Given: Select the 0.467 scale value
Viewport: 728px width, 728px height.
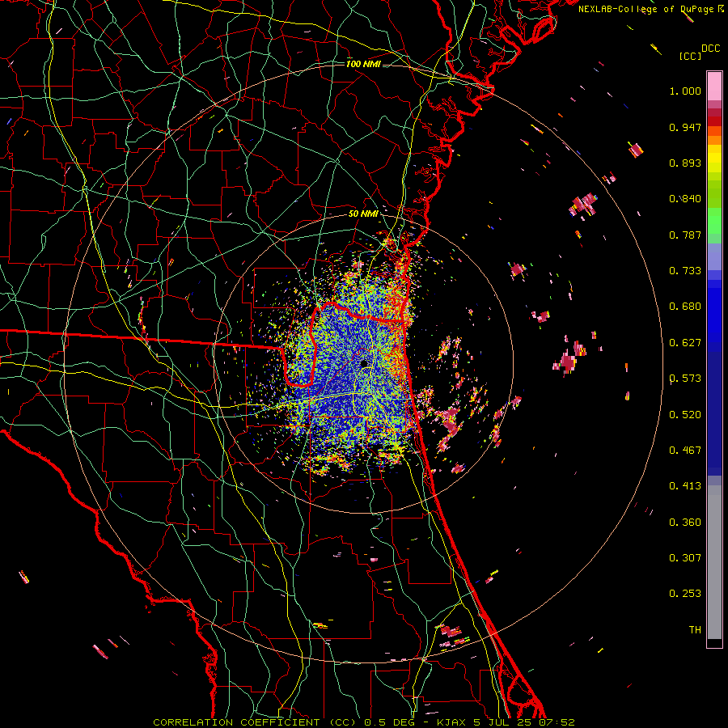Looking at the screenshot, I should 685,450.
